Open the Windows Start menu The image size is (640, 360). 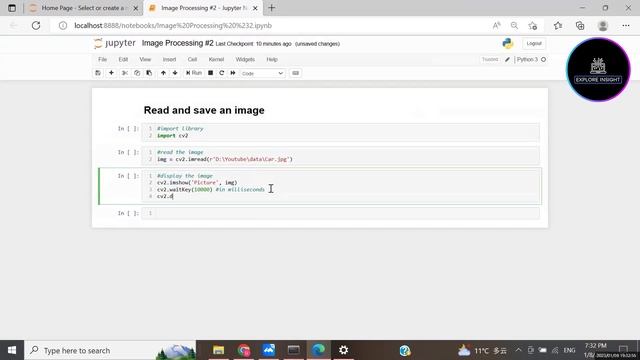click(x=12, y=350)
